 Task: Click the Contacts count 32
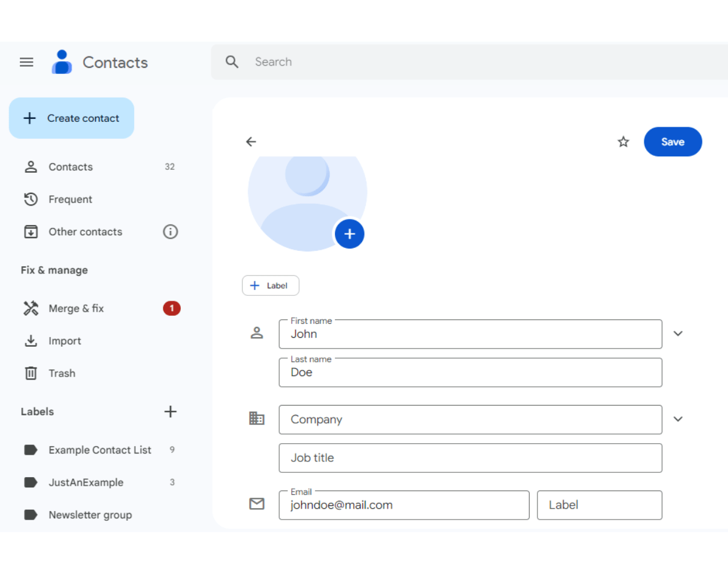(x=170, y=167)
